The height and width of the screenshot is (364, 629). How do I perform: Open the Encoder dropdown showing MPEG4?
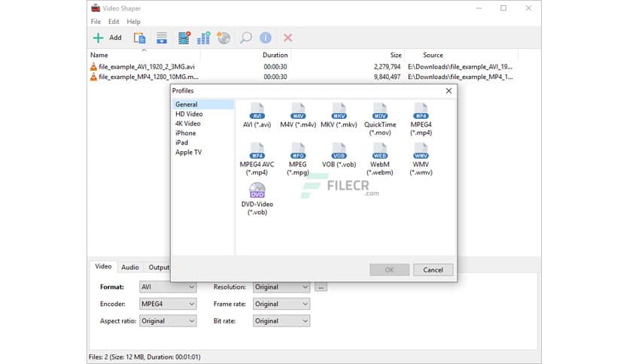click(168, 304)
